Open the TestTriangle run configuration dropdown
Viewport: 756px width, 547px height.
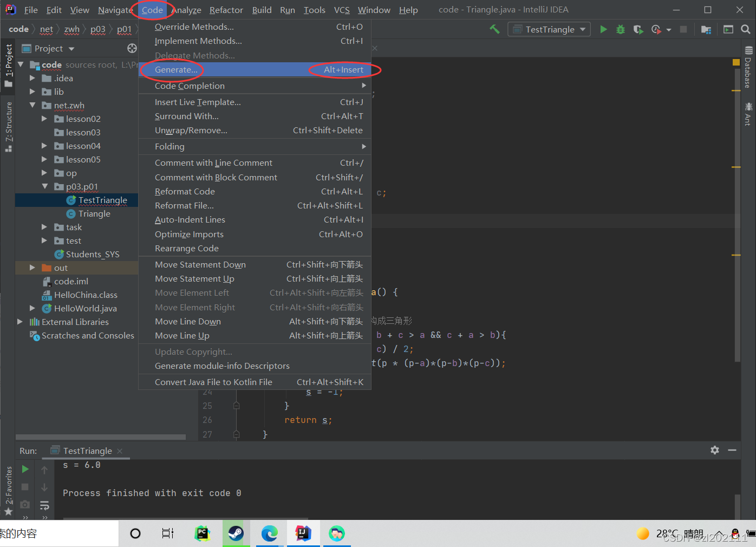(549, 29)
